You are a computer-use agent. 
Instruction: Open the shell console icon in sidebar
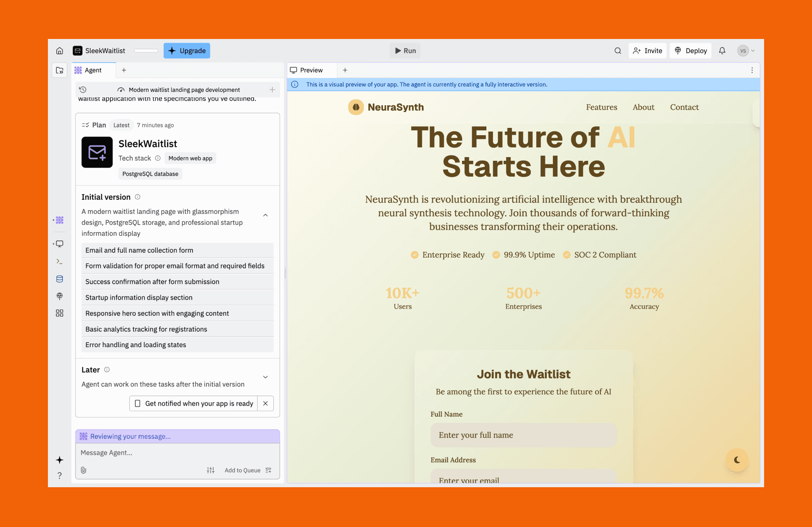(x=60, y=261)
